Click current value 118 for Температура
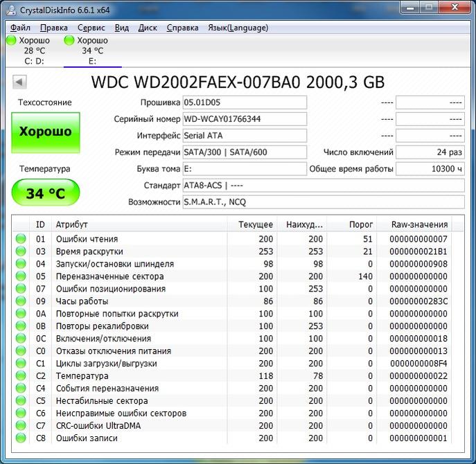The height and width of the screenshot is (464, 476). (265, 376)
